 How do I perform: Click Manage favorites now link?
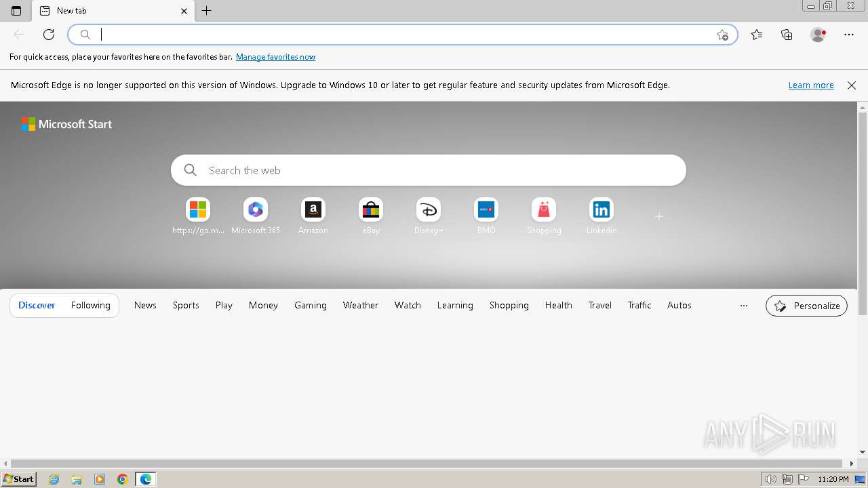pos(275,57)
